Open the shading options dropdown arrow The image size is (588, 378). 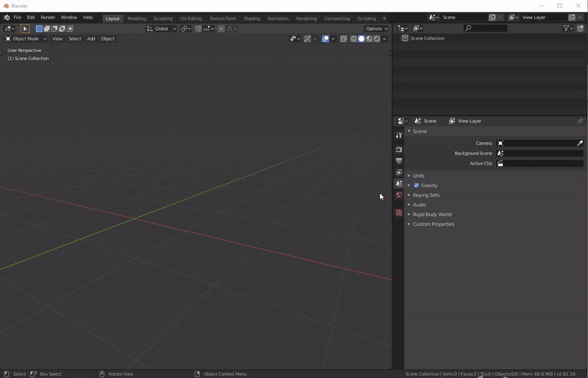(x=384, y=39)
